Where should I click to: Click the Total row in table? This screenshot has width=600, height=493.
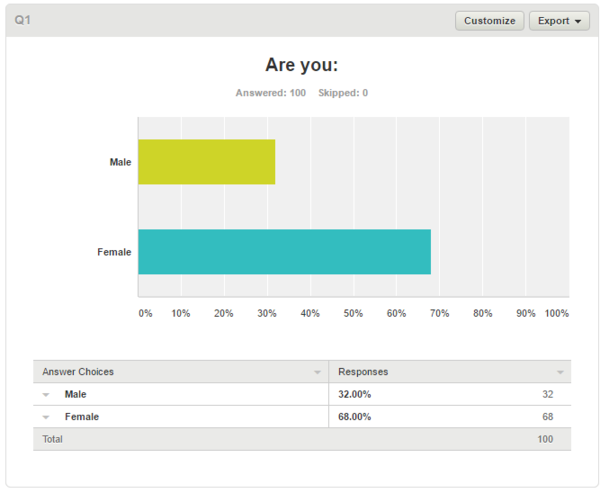(x=302, y=439)
